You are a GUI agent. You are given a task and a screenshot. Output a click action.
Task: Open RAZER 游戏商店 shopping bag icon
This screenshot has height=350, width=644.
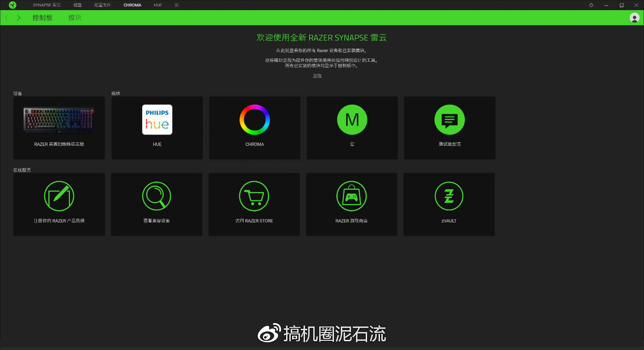352,196
